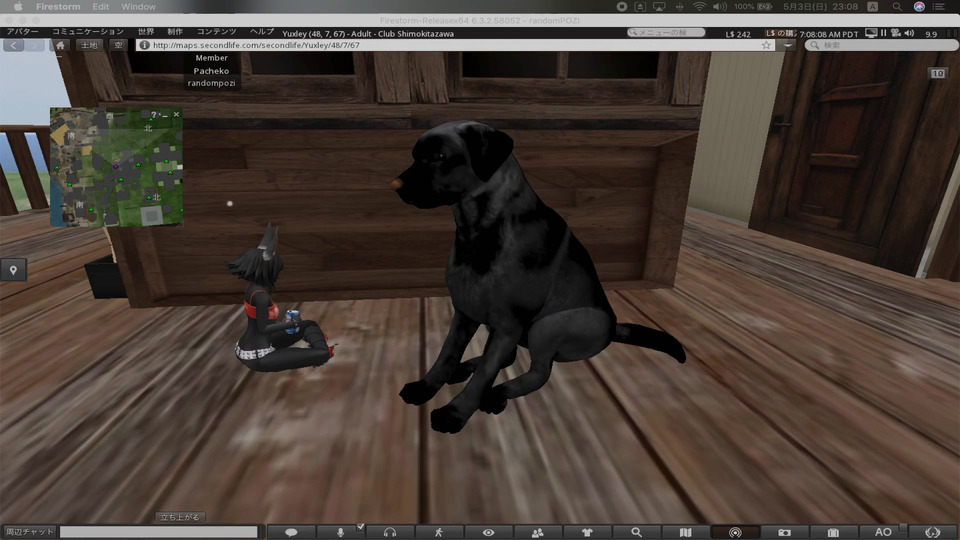Viewport: 960px width, 540px height.
Task: Click the nearby chat input field
Action: click(159, 531)
